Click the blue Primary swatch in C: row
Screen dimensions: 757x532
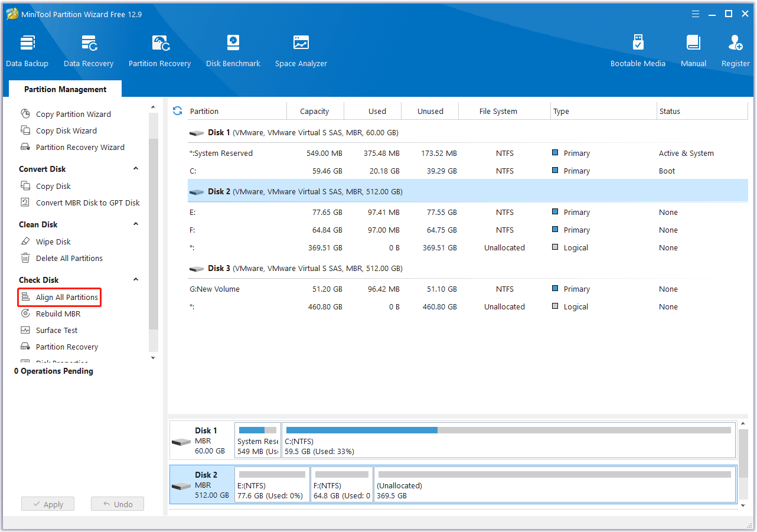pos(555,170)
